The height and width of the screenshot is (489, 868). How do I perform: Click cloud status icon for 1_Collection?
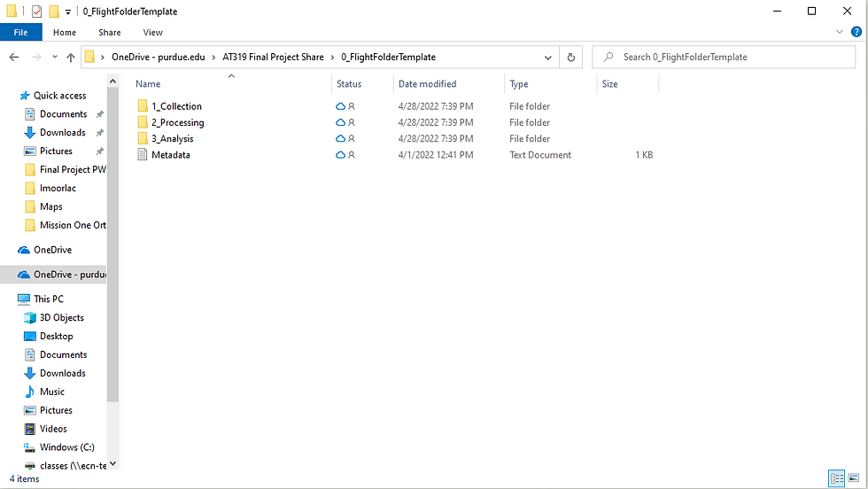pyautogui.click(x=340, y=105)
